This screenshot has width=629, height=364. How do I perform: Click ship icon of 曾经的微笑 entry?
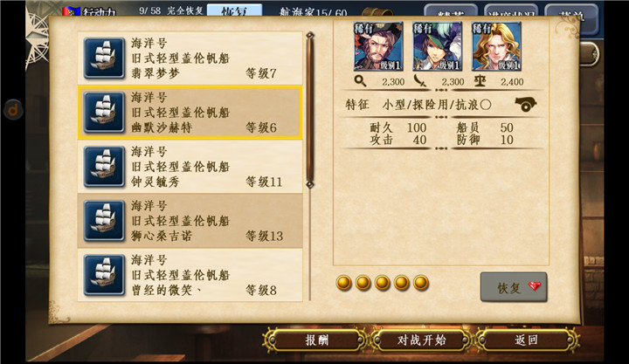(x=104, y=275)
